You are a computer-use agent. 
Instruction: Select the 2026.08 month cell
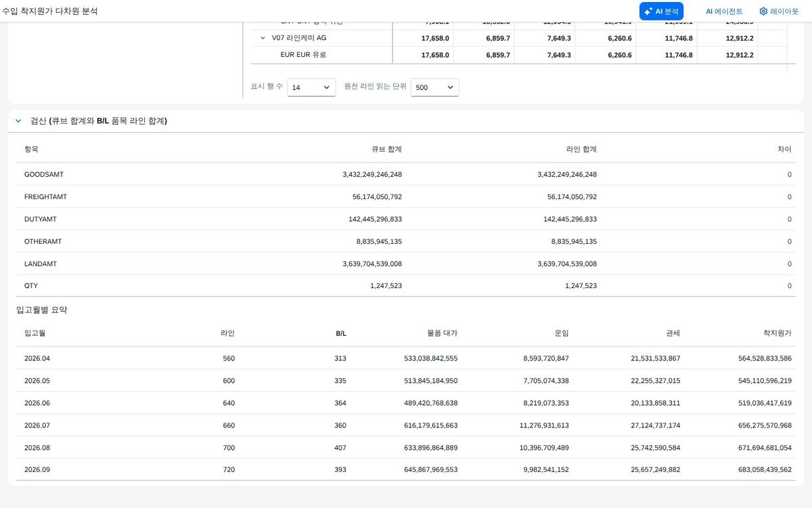coord(37,448)
